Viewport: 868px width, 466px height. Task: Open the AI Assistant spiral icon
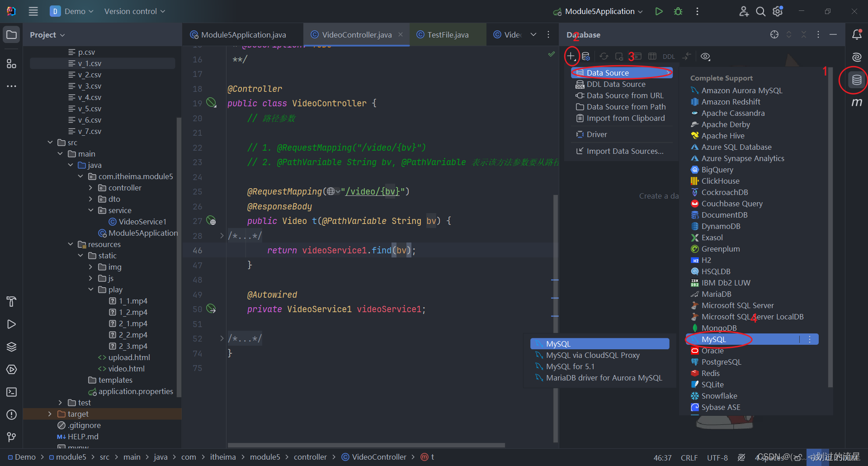[x=857, y=57]
